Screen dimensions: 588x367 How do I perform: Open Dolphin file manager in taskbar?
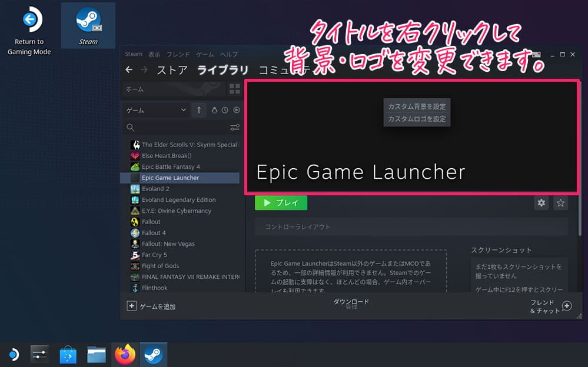tap(97, 354)
